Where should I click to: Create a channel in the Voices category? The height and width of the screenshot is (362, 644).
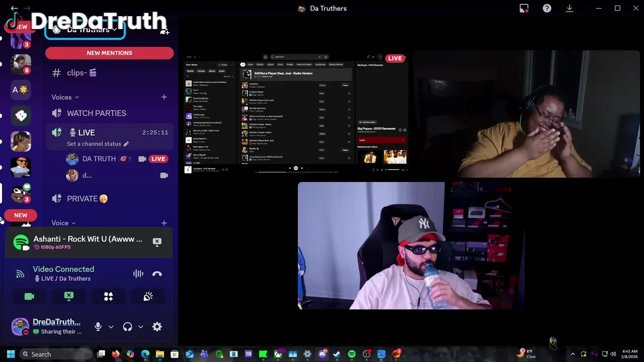164,97
